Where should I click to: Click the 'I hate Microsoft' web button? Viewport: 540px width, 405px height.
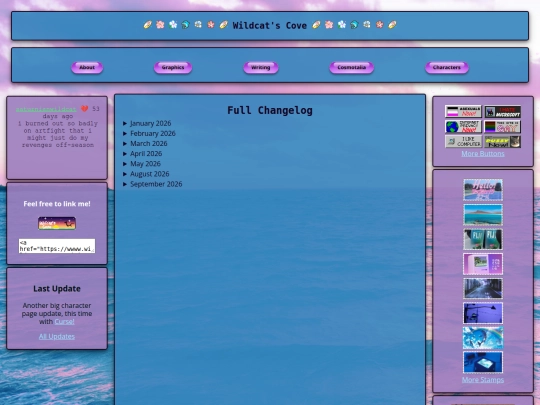click(503, 112)
